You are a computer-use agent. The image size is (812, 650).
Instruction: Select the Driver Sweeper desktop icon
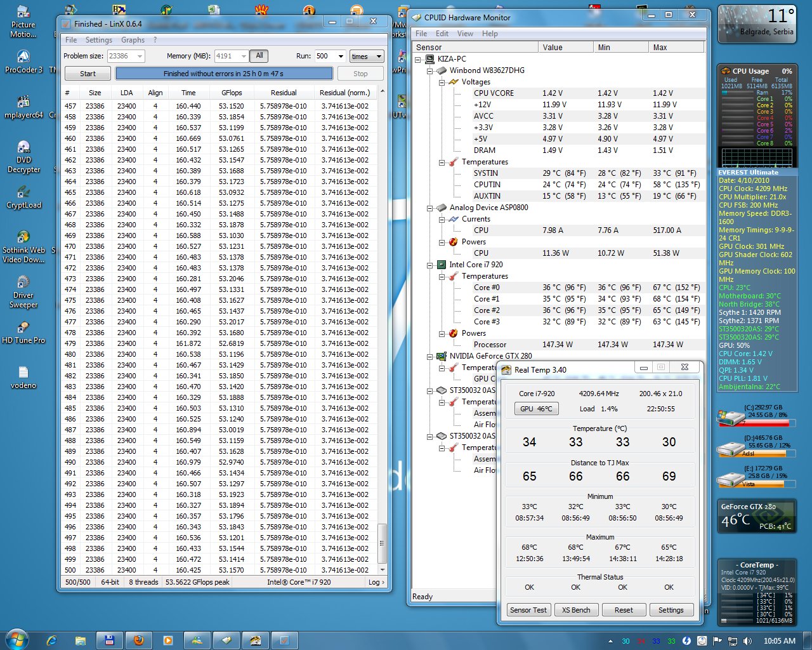click(x=23, y=292)
